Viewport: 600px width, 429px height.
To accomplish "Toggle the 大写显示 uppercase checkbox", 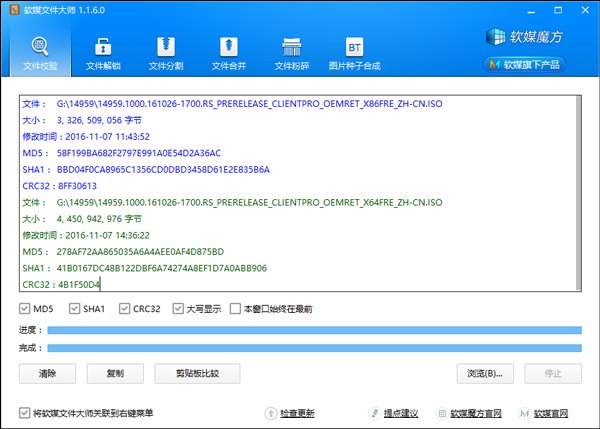I will [178, 308].
